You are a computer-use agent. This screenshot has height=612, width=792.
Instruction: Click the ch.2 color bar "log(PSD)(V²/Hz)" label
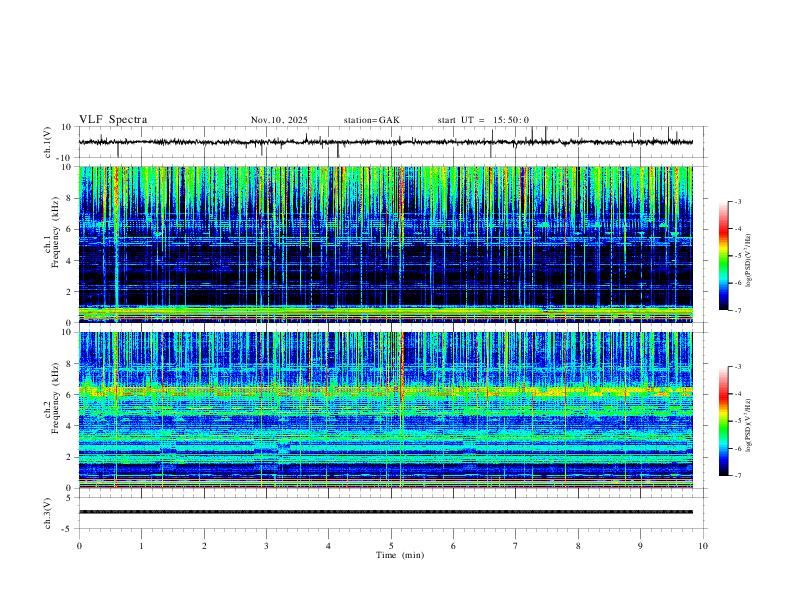(x=749, y=425)
